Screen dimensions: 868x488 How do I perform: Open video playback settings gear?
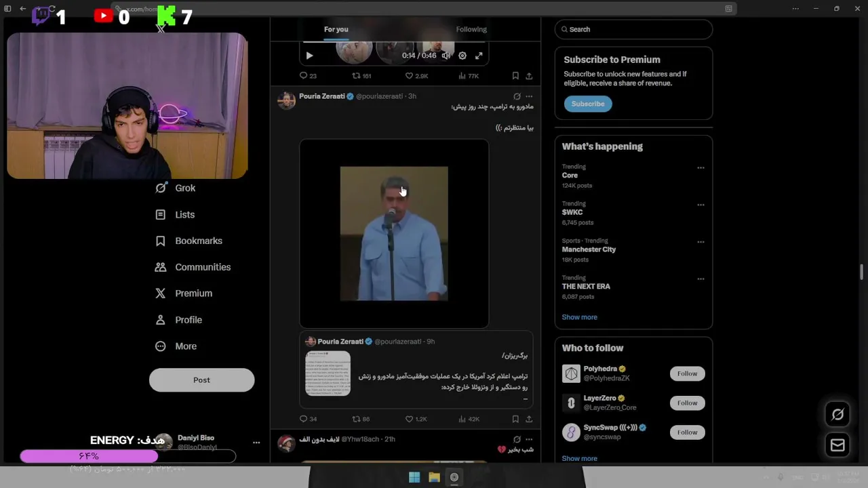(x=462, y=56)
